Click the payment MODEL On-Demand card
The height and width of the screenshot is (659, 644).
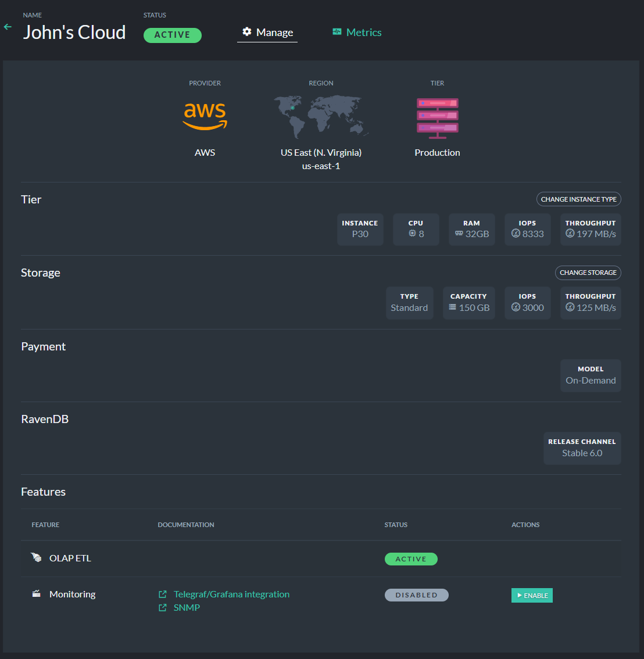(x=590, y=375)
